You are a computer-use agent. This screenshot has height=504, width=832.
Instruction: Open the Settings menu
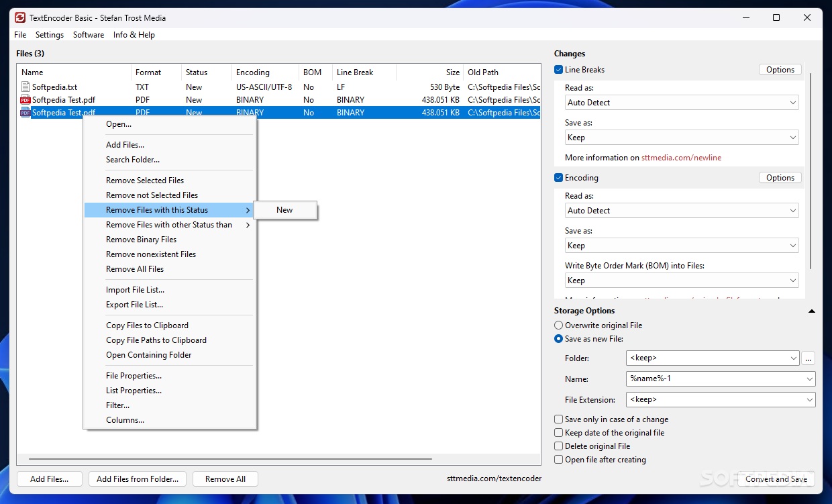click(50, 35)
